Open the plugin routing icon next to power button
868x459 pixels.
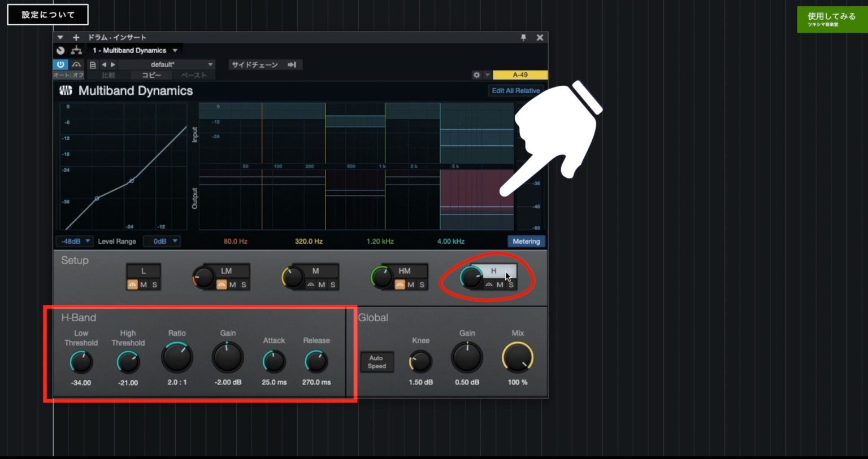[x=77, y=50]
